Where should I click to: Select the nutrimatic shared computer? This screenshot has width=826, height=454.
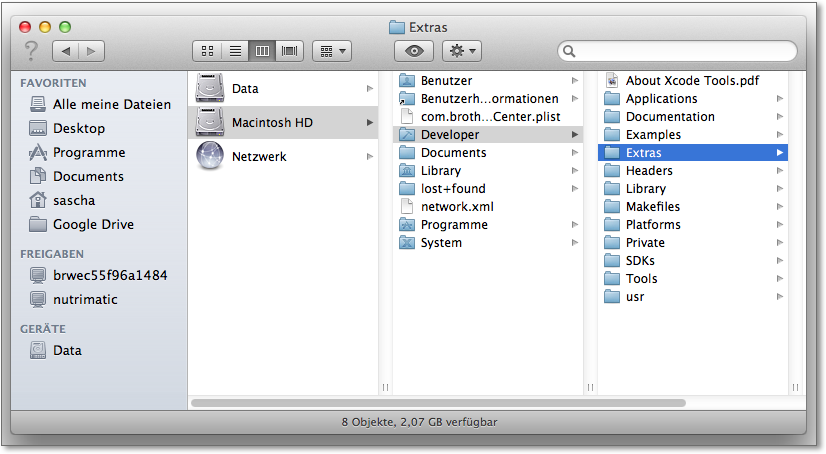(85, 299)
